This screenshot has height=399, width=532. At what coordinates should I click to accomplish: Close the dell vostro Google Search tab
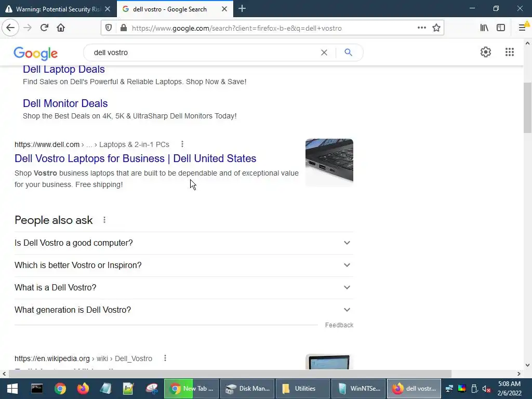[224, 9]
